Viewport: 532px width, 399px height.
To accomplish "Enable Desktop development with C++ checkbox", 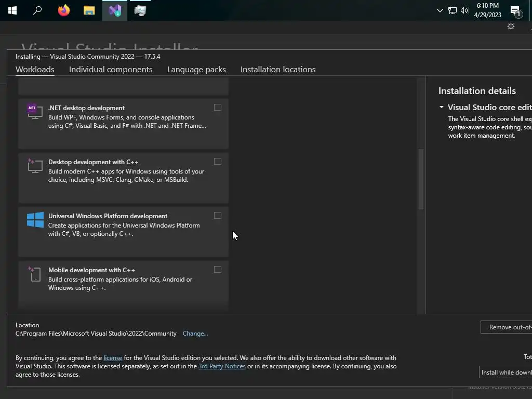I will click(x=218, y=162).
